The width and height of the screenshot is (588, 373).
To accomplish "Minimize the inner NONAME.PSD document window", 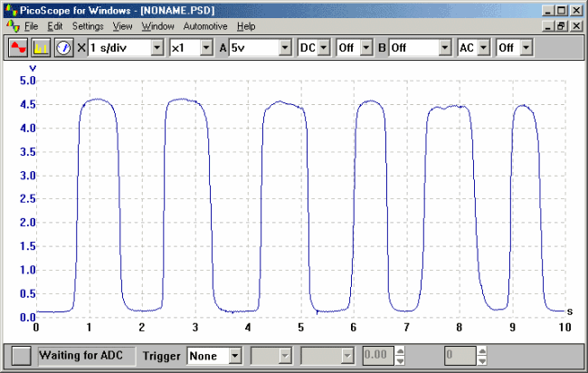I will coord(547,26).
